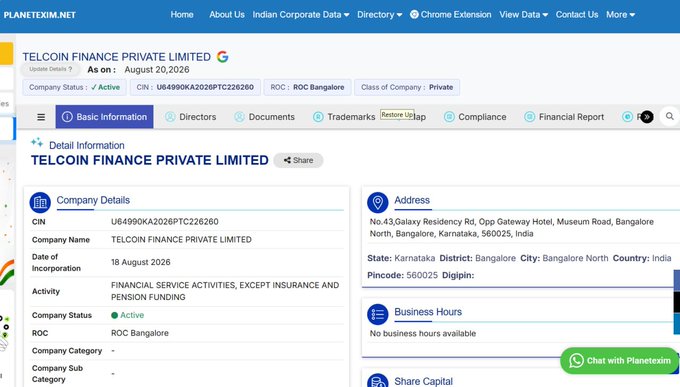Select the Basic Information tab
This screenshot has width=680, height=387.
(x=105, y=117)
